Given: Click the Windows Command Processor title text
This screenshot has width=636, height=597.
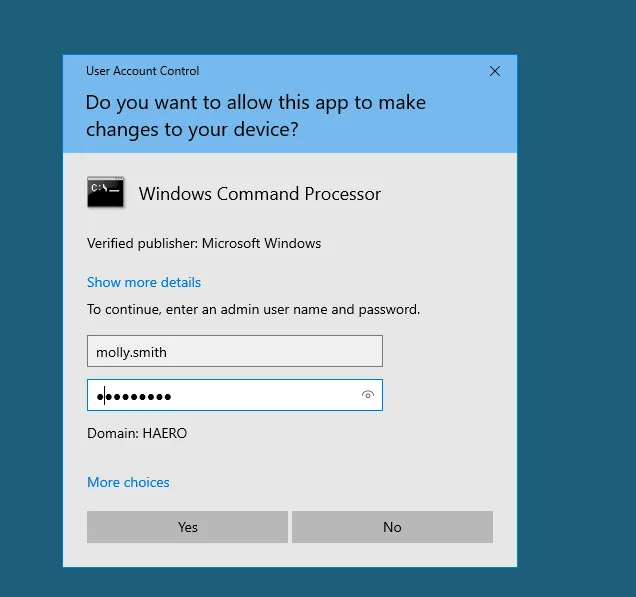Looking at the screenshot, I should coord(260,194).
